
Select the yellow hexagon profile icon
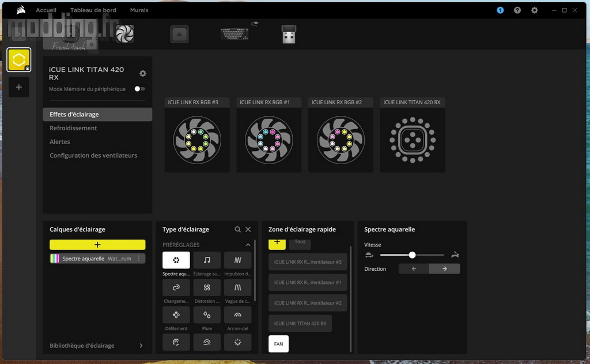[19, 60]
